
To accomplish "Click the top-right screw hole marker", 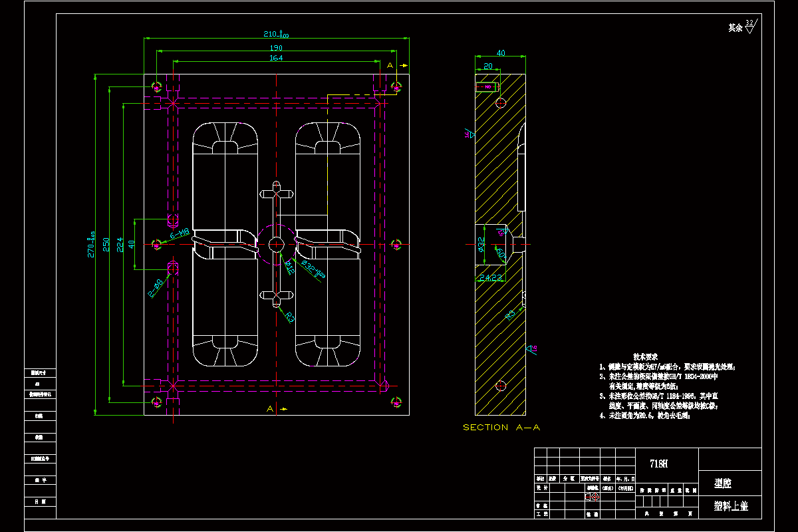I will point(396,86).
